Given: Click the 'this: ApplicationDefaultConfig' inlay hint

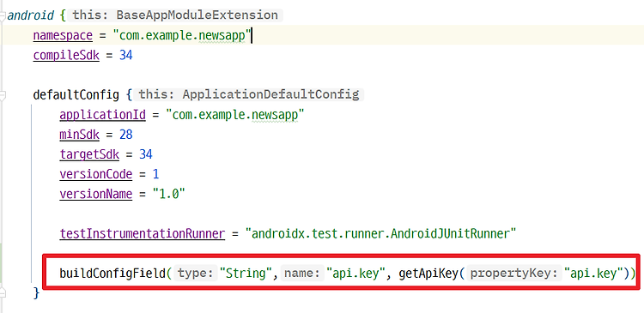Looking at the screenshot, I should click(x=249, y=95).
